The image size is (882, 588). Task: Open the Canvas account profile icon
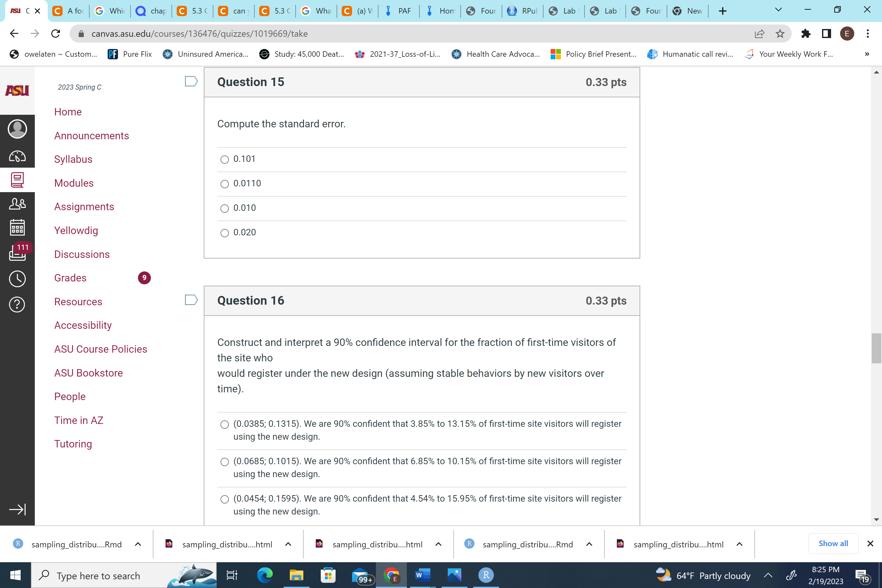coord(17,129)
